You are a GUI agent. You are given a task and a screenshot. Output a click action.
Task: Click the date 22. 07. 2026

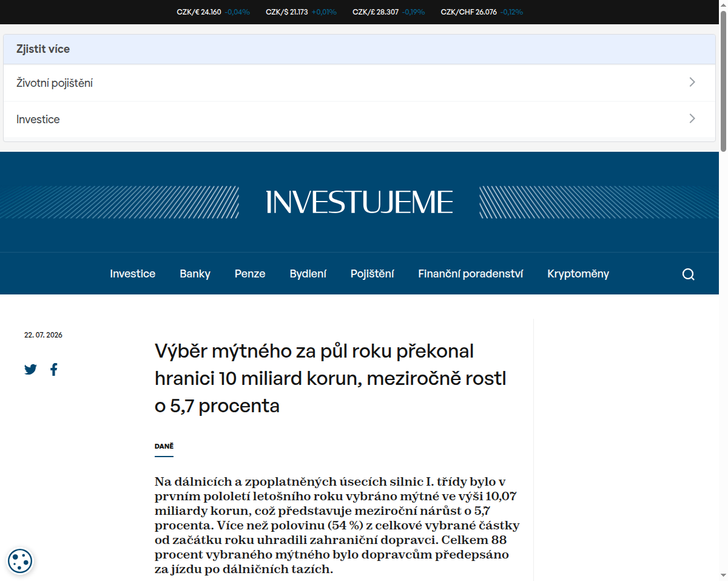tap(43, 335)
